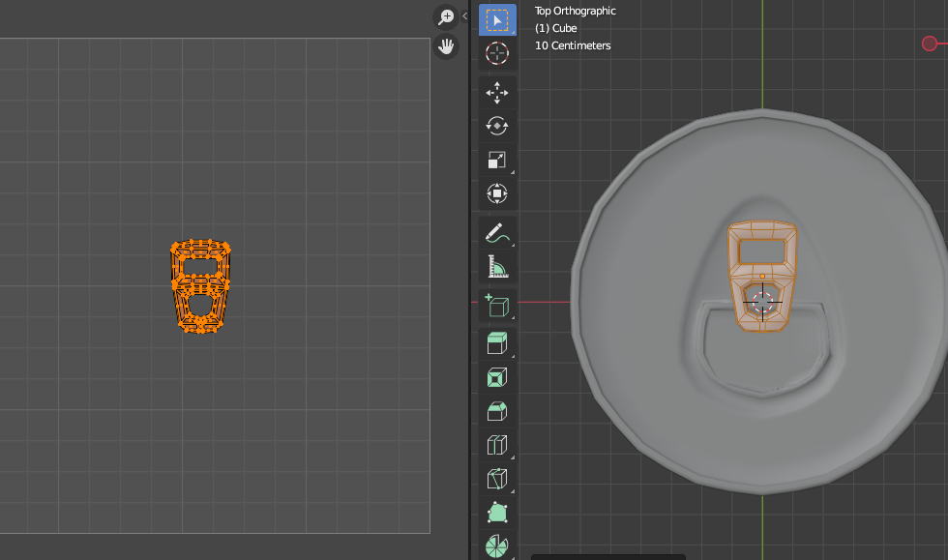Click the 3D cursor in the viewport

(x=762, y=301)
